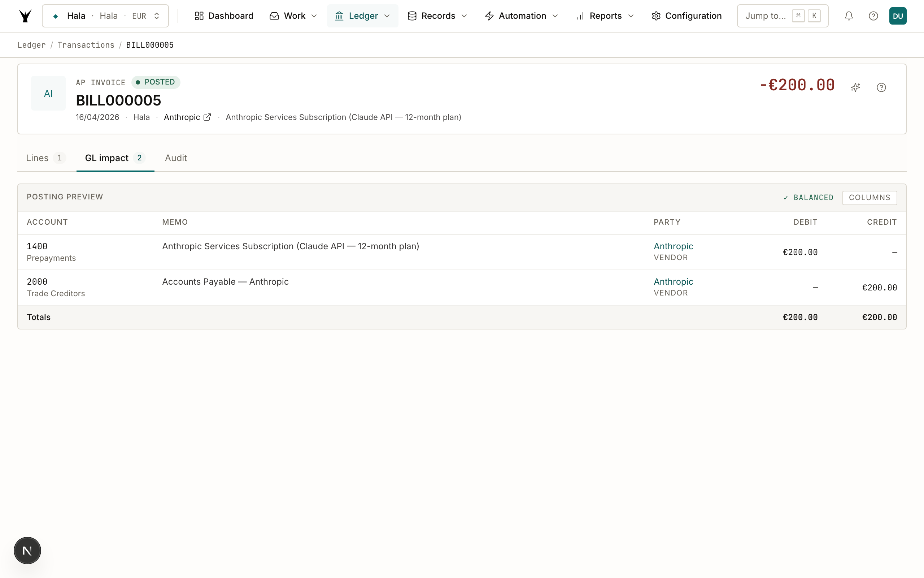Screen dimensions: 924x578
Task: Click Anthropic party in Trade Creditors row
Action: (673, 282)
